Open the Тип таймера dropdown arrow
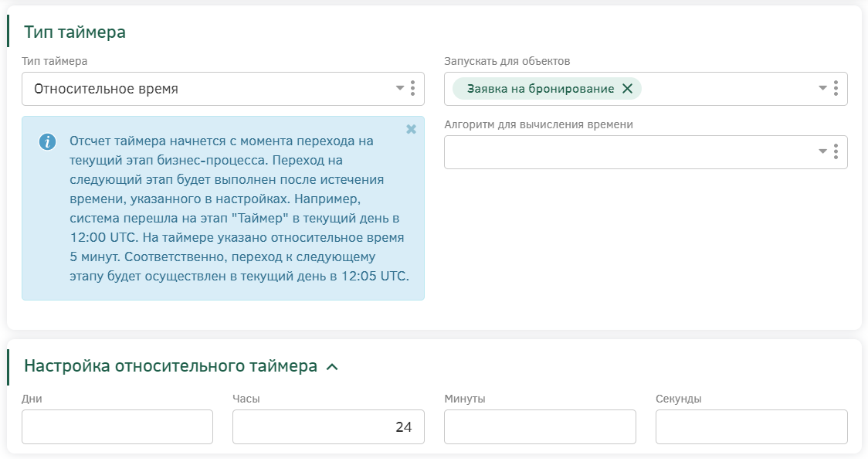 [400, 88]
